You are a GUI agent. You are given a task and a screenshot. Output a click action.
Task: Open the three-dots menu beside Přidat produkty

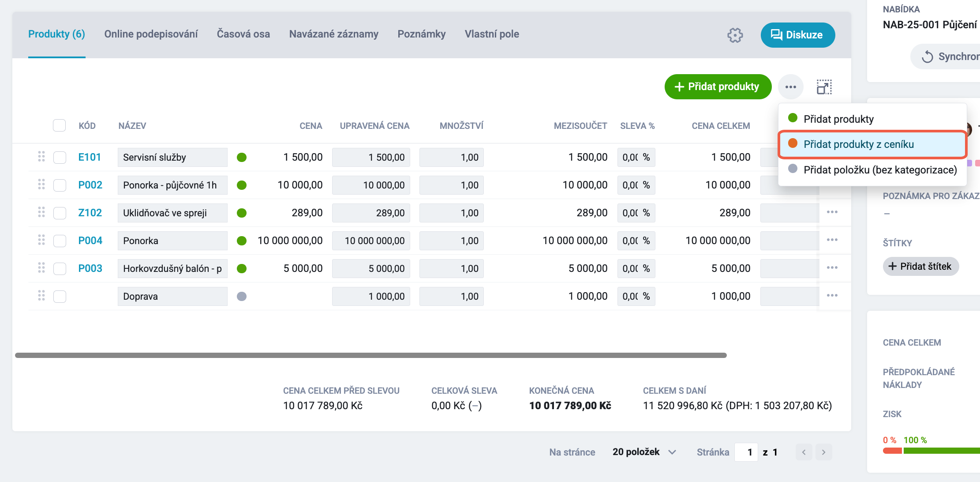(791, 87)
